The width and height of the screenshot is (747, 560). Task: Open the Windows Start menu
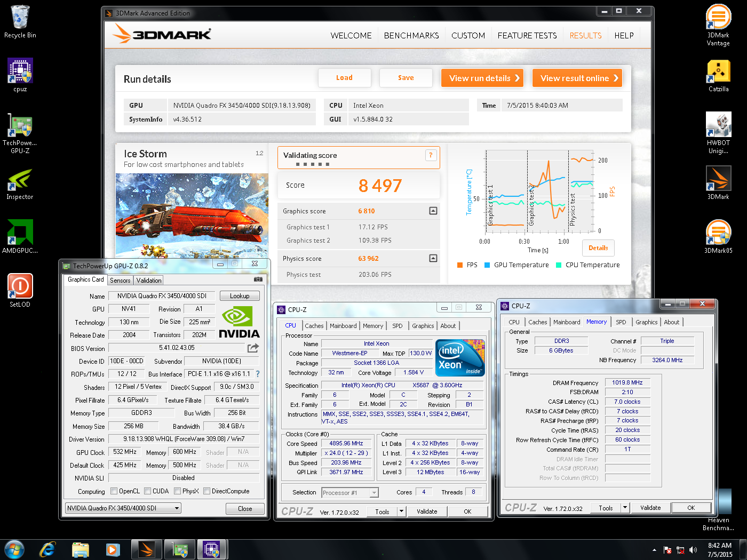pyautogui.click(x=14, y=549)
